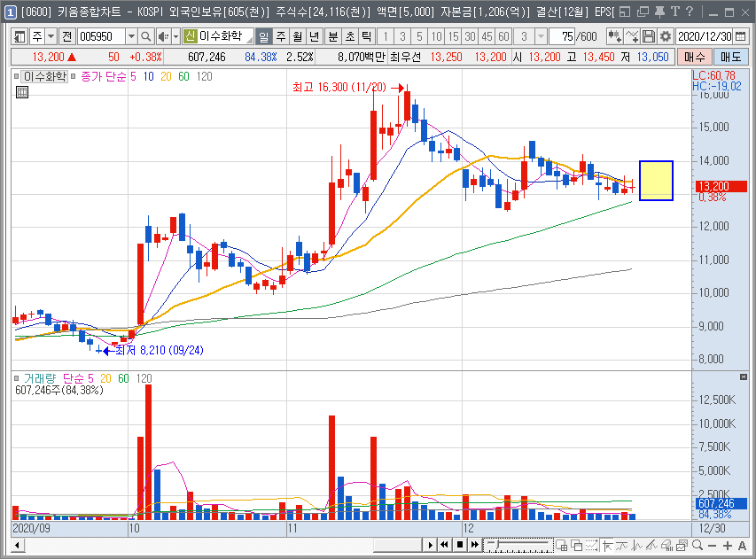Open the data table grid icon in chart
The height and width of the screenshot is (559, 756).
pos(22,92)
